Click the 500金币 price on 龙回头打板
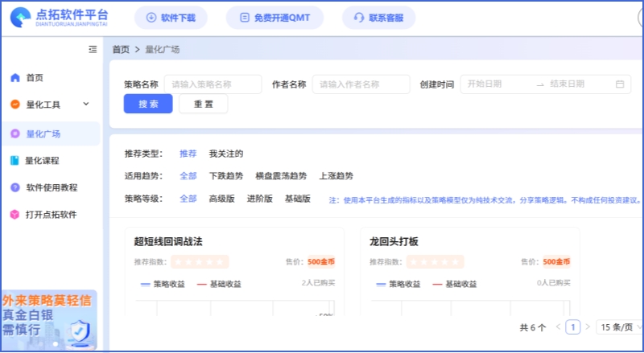The height and width of the screenshot is (353, 644). tap(556, 262)
